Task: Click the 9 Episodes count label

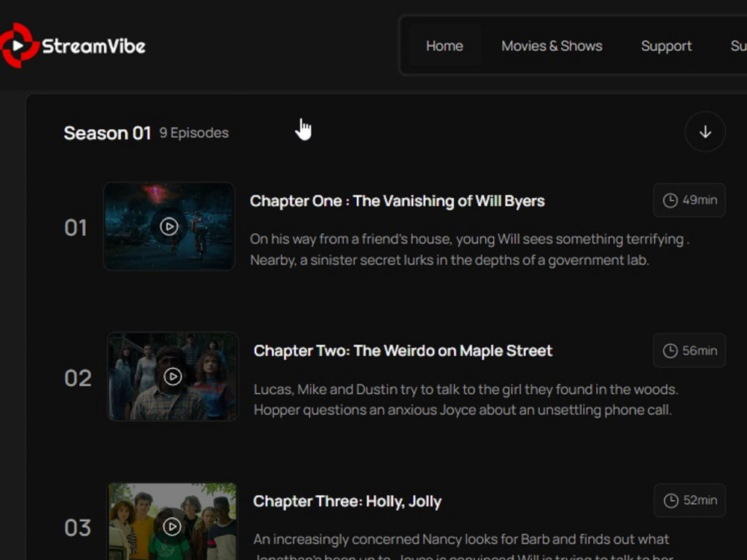Action: tap(194, 133)
